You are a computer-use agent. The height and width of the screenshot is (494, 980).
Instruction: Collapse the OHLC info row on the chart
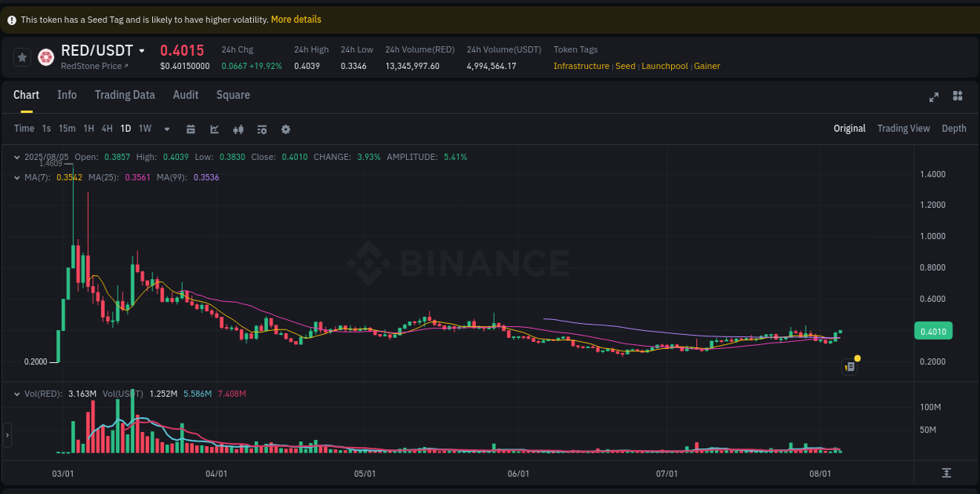(17, 157)
